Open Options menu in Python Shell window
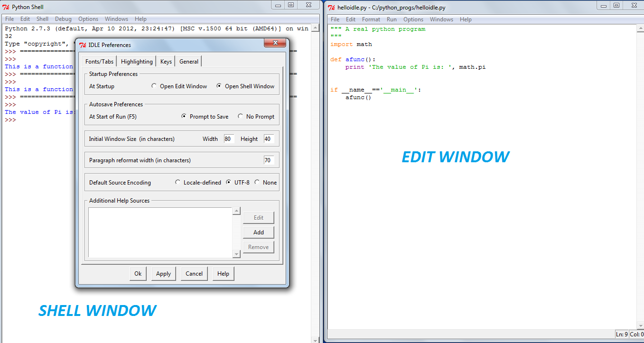Screen dimensions: 644x343 (88, 19)
